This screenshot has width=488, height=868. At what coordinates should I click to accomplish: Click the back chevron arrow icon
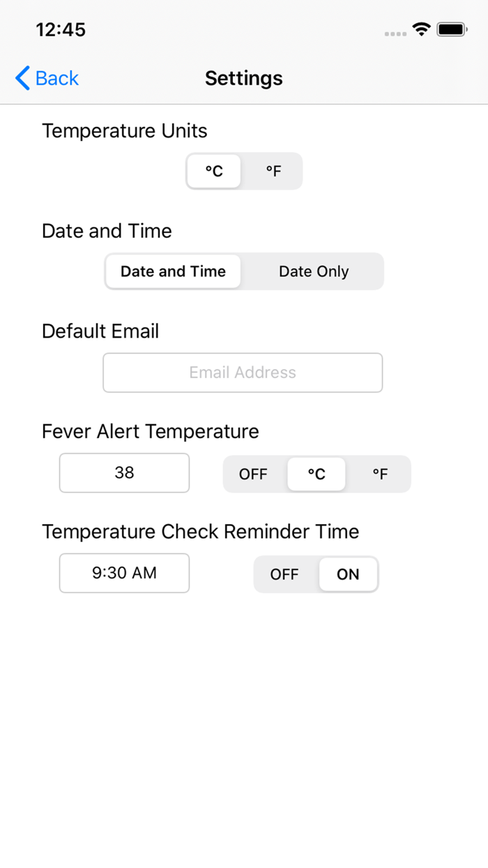(x=21, y=78)
